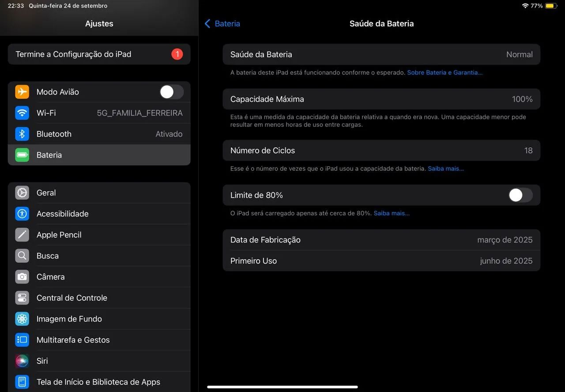The width and height of the screenshot is (565, 392).
Task: Tap the Airplane mode icon
Action: [x=22, y=92]
